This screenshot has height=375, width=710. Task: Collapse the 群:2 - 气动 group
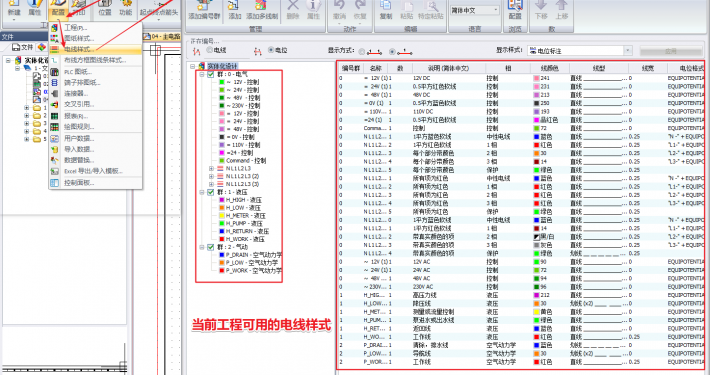click(x=202, y=247)
